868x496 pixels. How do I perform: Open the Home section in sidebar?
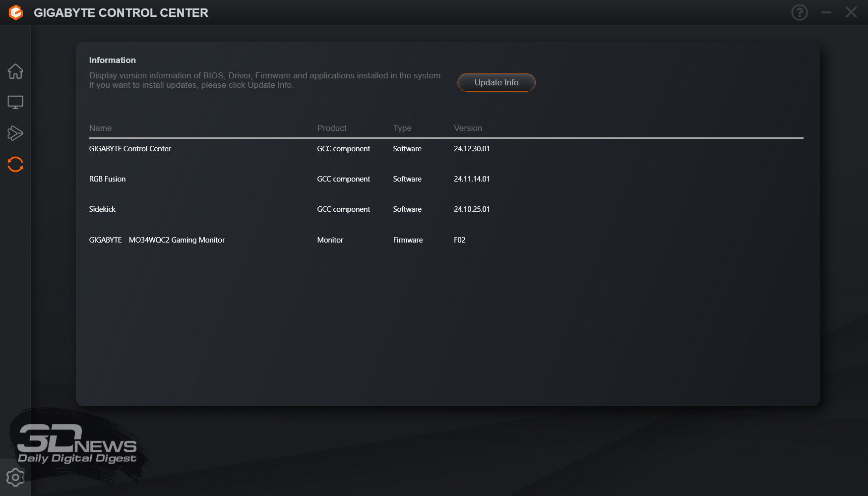(15, 71)
